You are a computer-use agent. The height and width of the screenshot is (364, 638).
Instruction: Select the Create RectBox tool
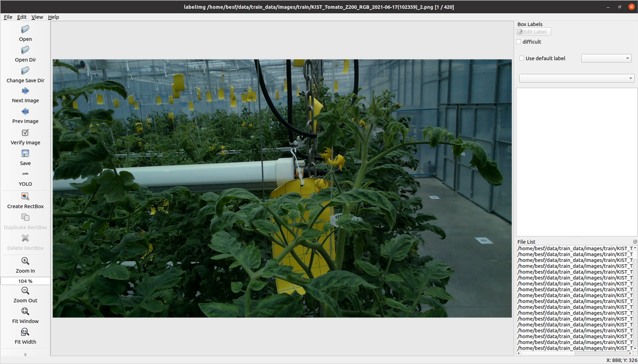coord(25,197)
